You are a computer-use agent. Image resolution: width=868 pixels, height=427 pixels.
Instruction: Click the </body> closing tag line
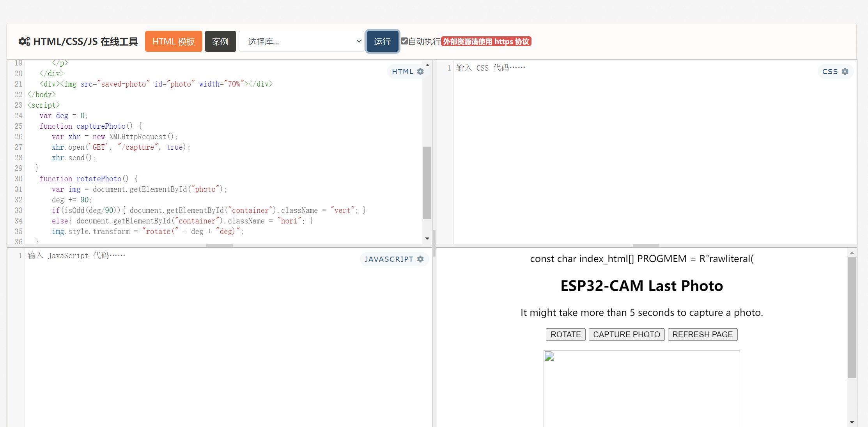41,95
